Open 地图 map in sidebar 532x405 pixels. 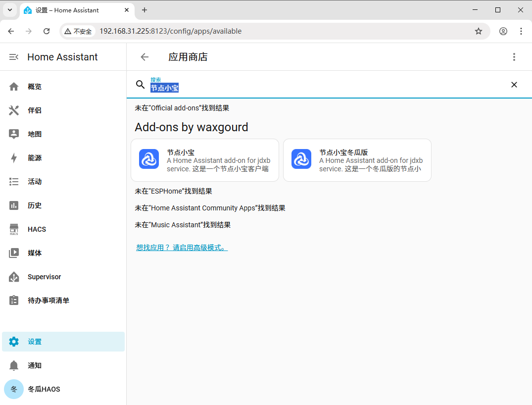(x=63, y=134)
